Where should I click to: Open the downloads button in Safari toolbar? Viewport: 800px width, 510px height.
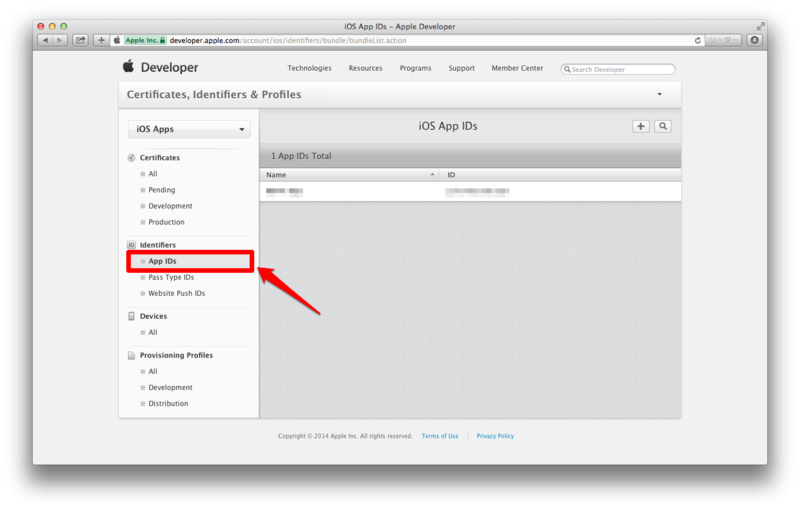pyautogui.click(x=755, y=40)
